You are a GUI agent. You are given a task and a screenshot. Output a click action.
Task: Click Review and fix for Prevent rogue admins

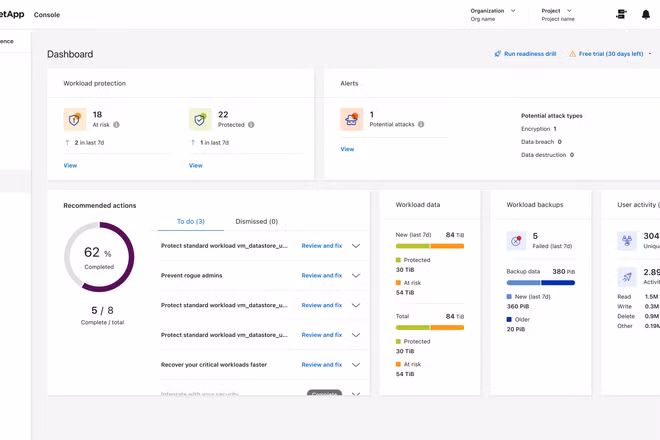[x=322, y=275]
